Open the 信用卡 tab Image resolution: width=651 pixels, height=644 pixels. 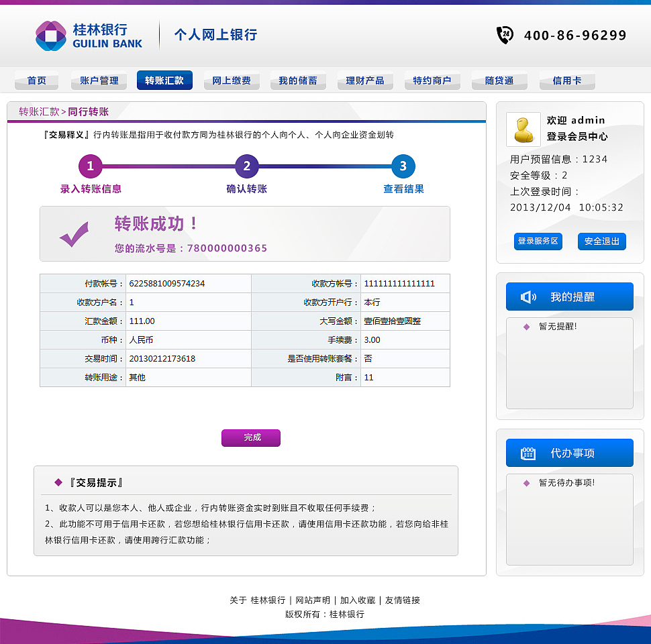[566, 80]
